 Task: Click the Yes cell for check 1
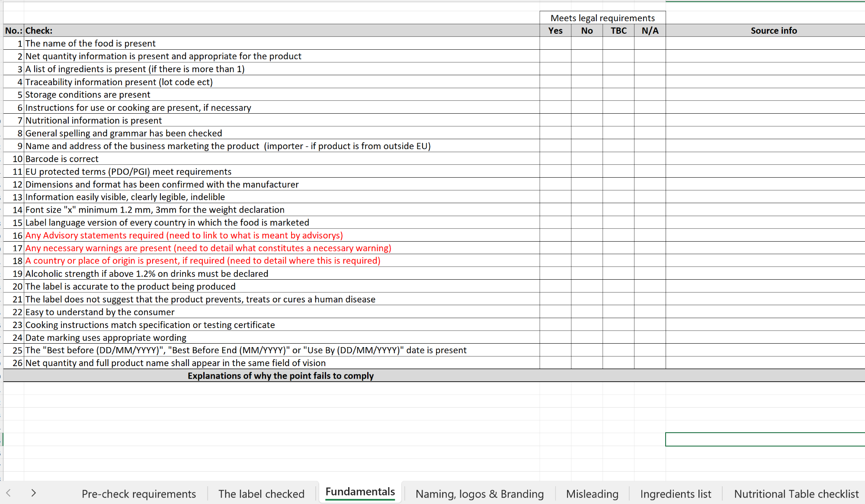[x=555, y=43]
